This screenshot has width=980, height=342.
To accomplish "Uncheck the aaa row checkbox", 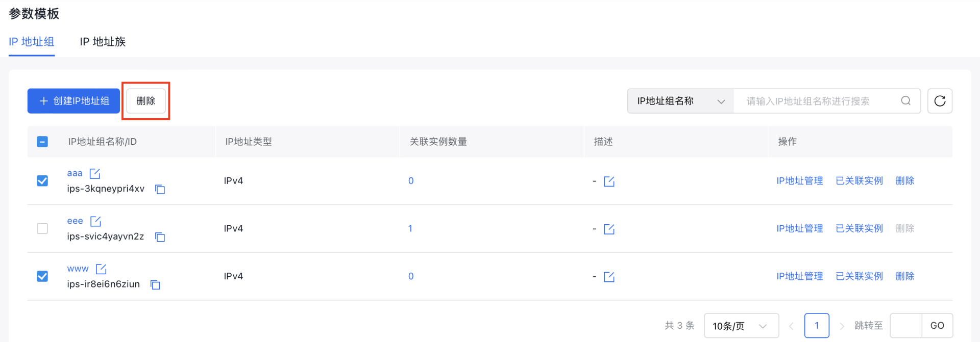I will (42, 181).
